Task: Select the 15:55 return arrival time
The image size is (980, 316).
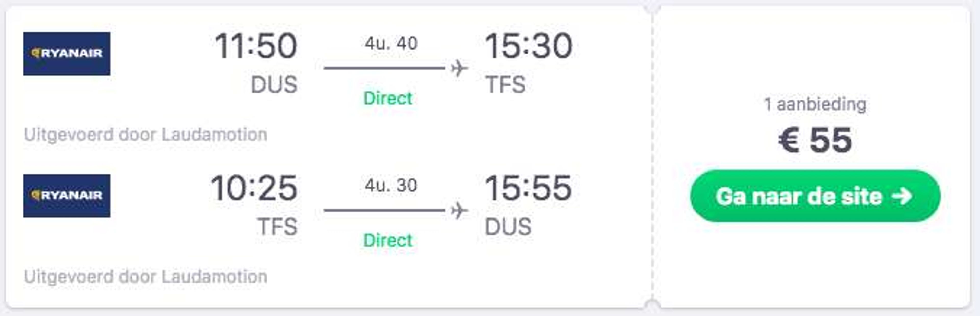Action: point(528,188)
